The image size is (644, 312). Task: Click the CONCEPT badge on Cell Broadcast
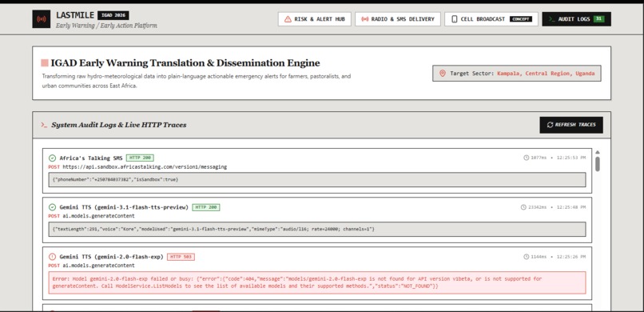click(x=521, y=19)
